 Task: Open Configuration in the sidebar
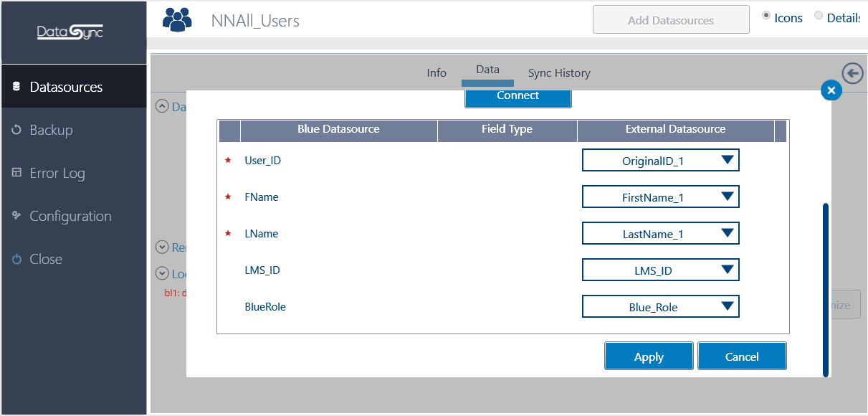pyautogui.click(x=74, y=216)
